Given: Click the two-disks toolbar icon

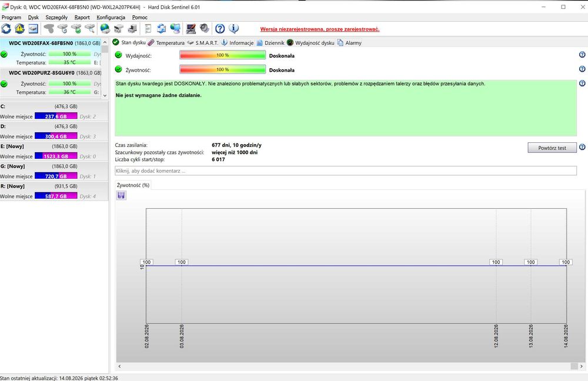Looking at the screenshot, I should pos(119,28).
